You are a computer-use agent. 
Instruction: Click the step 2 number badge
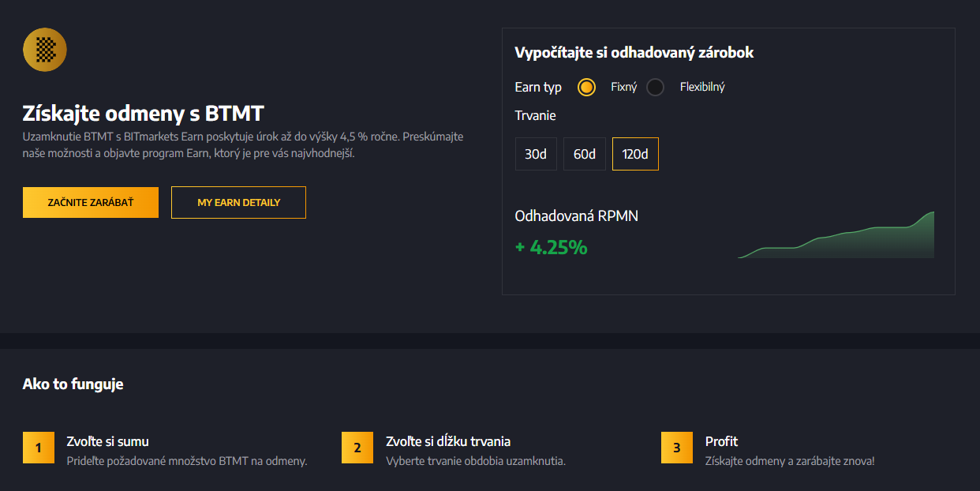[x=357, y=448]
